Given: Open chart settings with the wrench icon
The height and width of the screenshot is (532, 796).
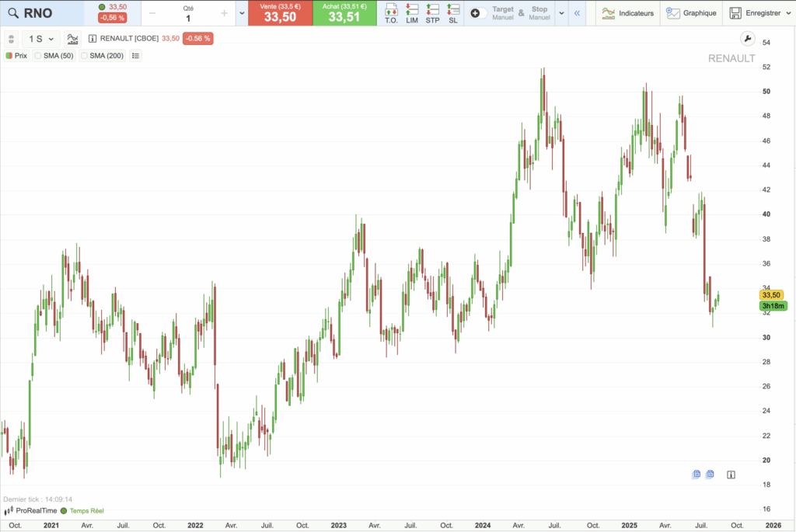Looking at the screenshot, I should point(747,39).
